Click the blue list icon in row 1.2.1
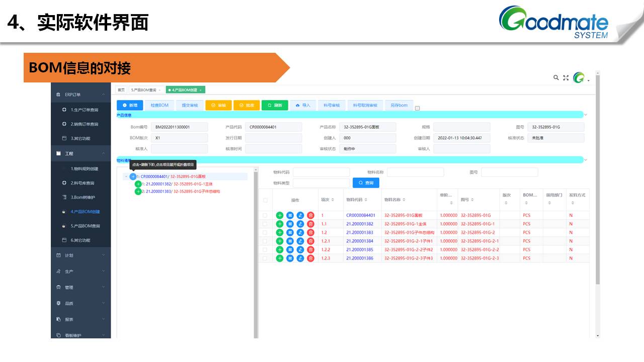Viewport: 644px width, 362px height. 290,241
